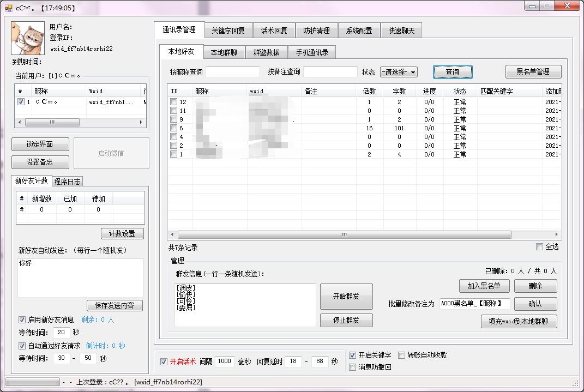Enable 转账自动收款 checkbox
This screenshot has width=584, height=392.
[x=401, y=355]
